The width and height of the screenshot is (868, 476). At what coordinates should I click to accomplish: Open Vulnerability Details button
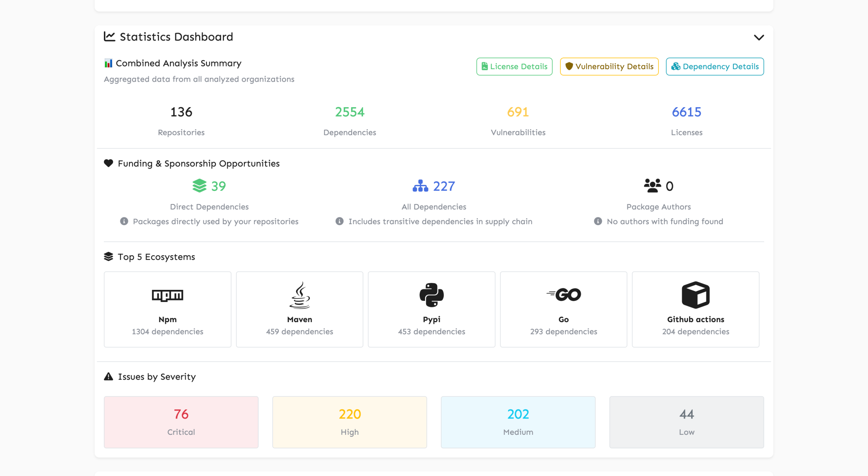click(609, 66)
